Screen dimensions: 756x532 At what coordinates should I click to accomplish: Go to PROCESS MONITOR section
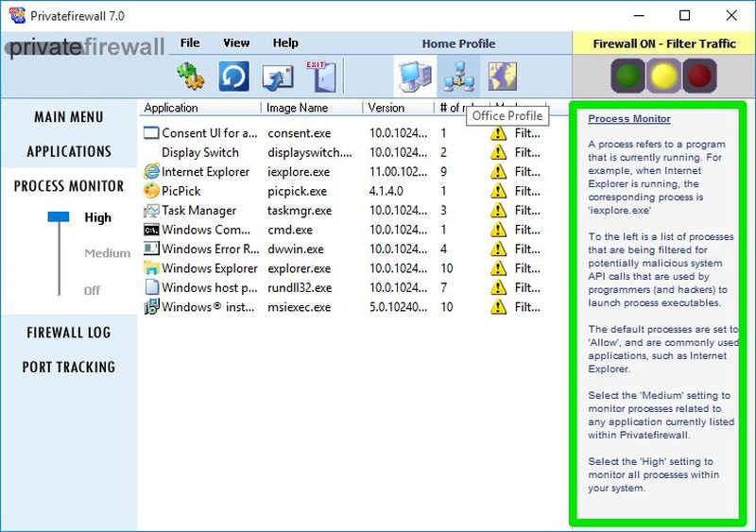69,186
